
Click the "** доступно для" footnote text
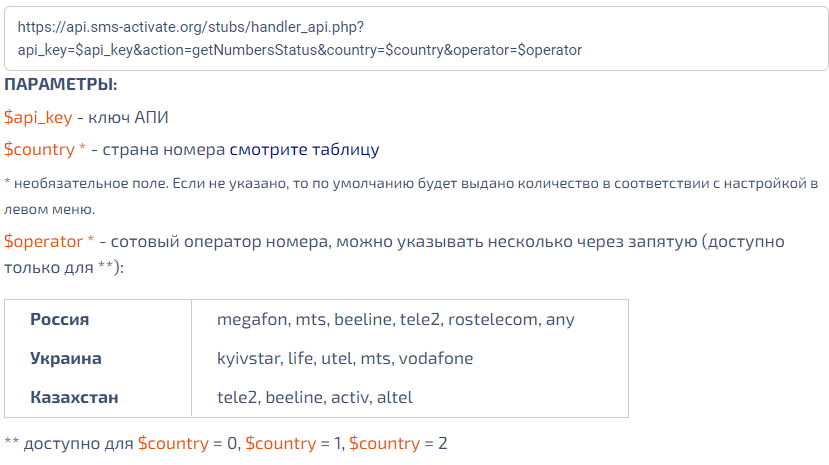click(69, 442)
